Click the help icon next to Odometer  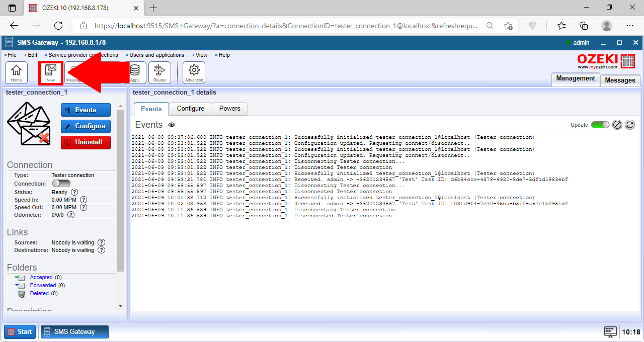tap(71, 215)
